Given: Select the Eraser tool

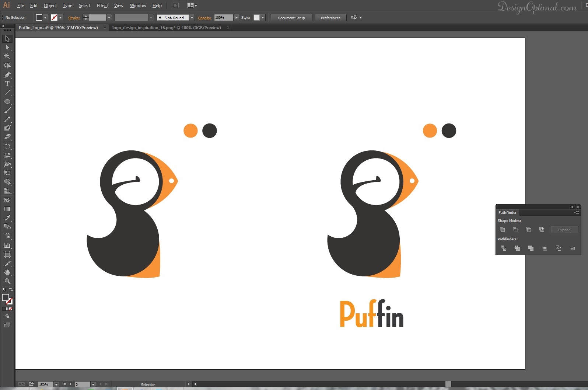Looking at the screenshot, I should pyautogui.click(x=7, y=137).
